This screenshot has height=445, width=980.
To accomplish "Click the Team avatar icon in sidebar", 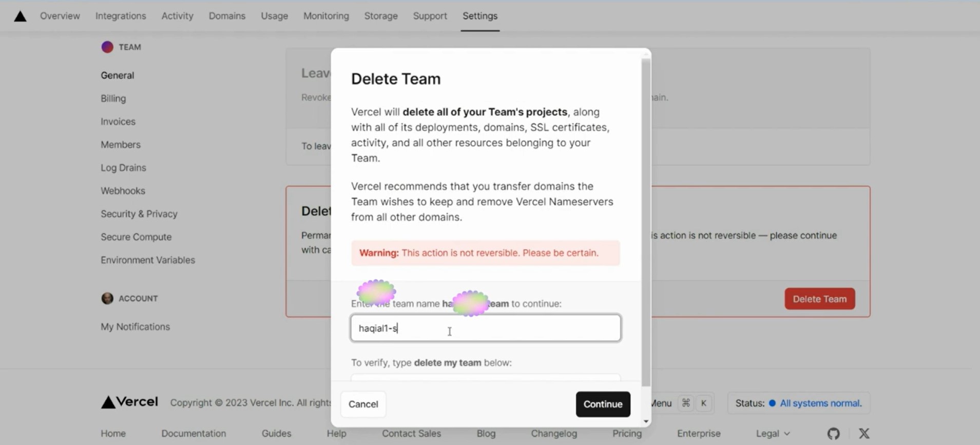I will point(107,47).
